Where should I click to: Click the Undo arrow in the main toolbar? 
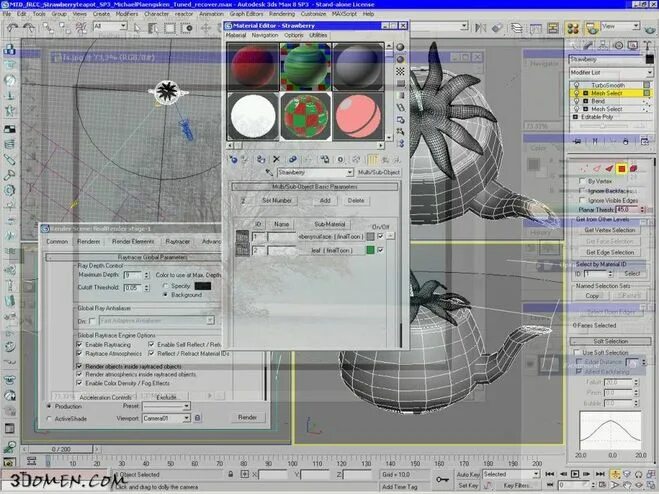(x=12, y=28)
